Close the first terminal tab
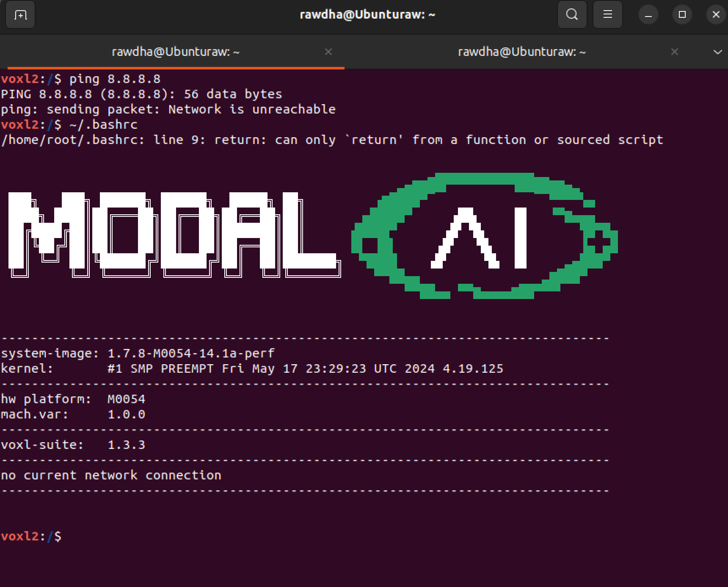The image size is (728, 587). point(328,52)
